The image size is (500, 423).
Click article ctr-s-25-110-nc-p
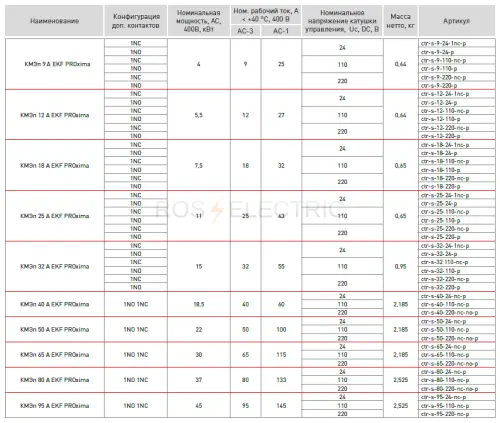tap(445, 212)
